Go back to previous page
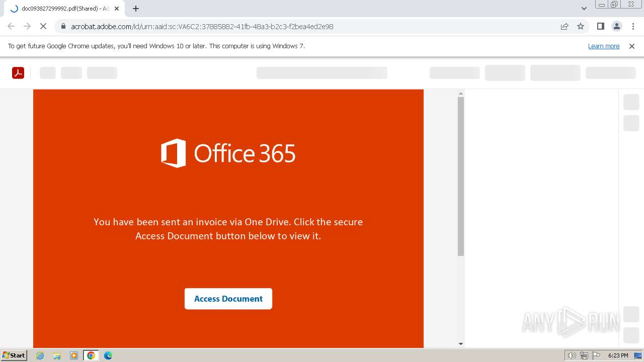644x362 pixels. [11, 26]
